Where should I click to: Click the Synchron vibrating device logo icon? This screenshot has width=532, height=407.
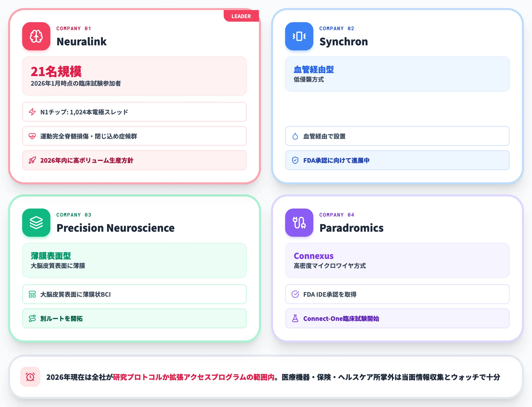(x=299, y=36)
